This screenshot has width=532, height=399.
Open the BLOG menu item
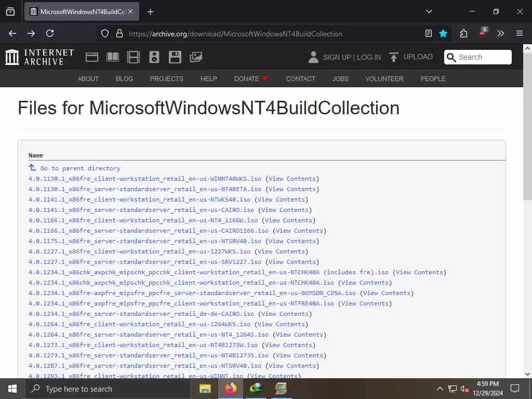pyautogui.click(x=124, y=79)
